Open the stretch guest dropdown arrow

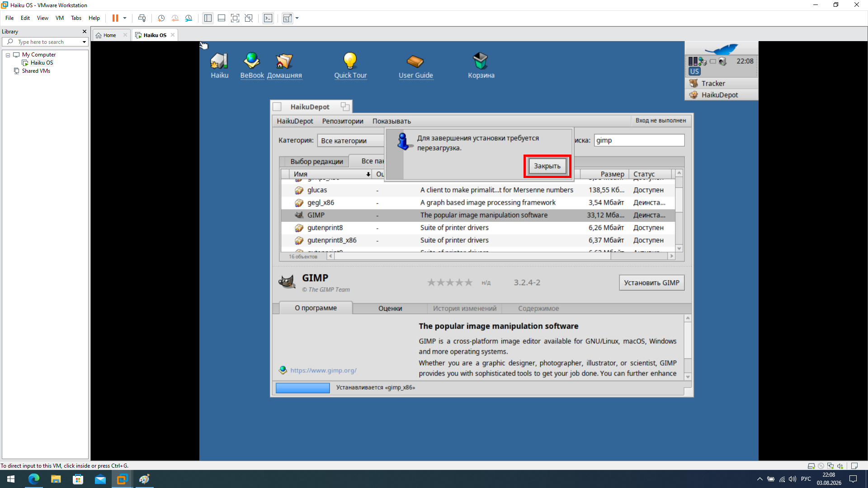(x=297, y=18)
